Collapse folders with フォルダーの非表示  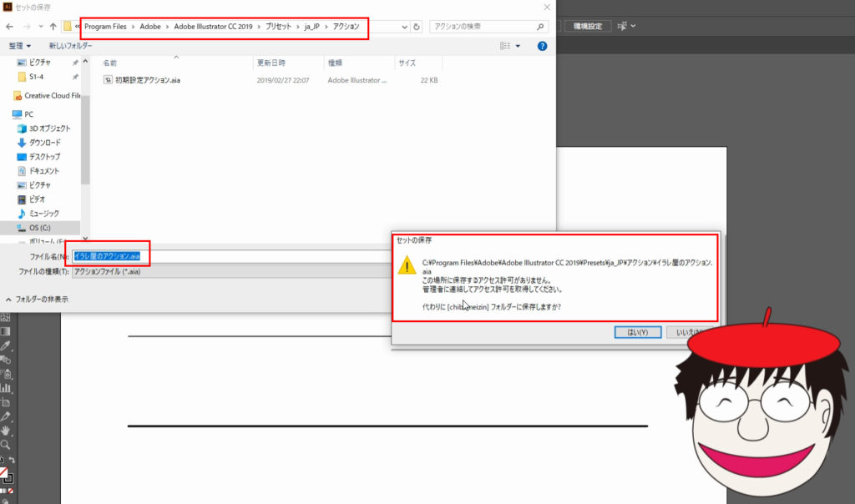pyautogui.click(x=37, y=299)
